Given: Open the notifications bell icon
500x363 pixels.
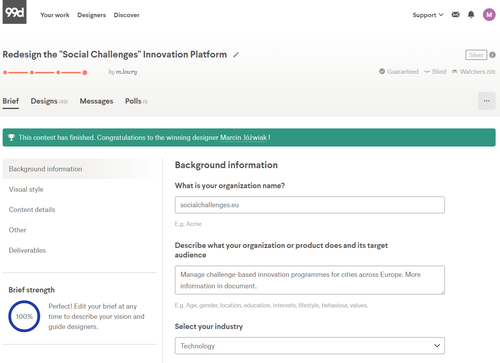Looking at the screenshot, I should [x=471, y=15].
